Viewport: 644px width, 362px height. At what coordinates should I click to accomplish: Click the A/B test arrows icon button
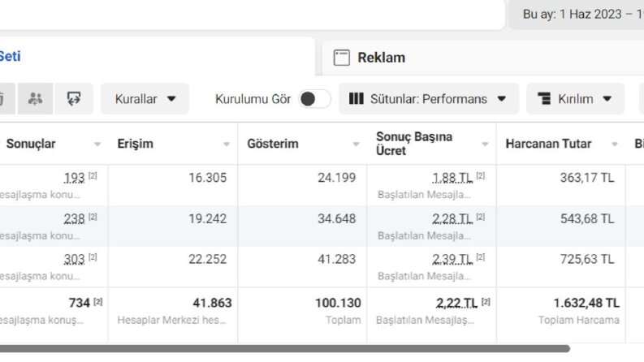[x=74, y=99]
